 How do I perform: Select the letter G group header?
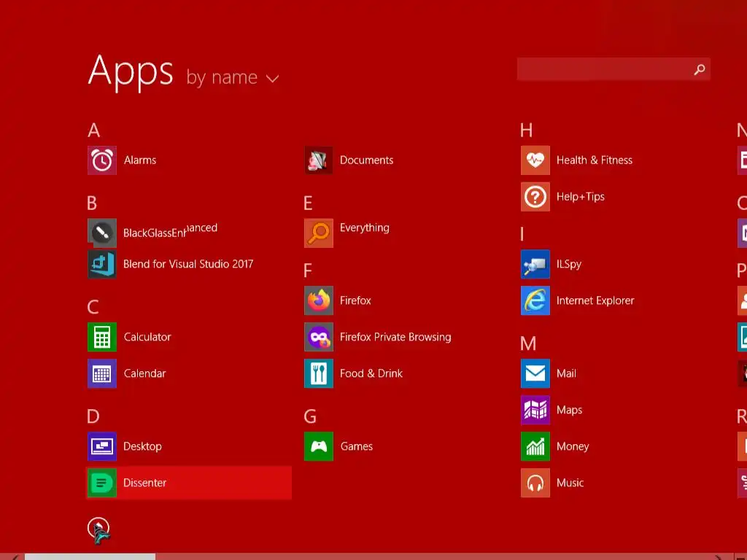[310, 416]
